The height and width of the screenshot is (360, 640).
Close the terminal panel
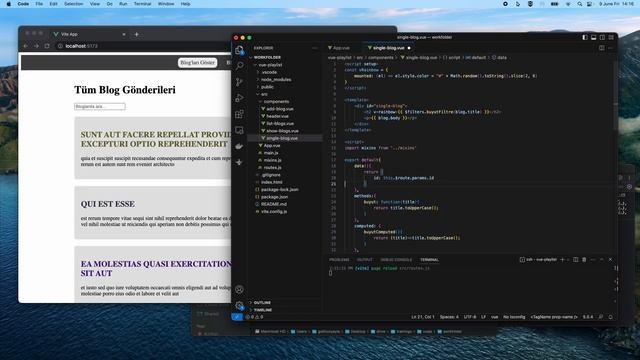tap(611, 260)
